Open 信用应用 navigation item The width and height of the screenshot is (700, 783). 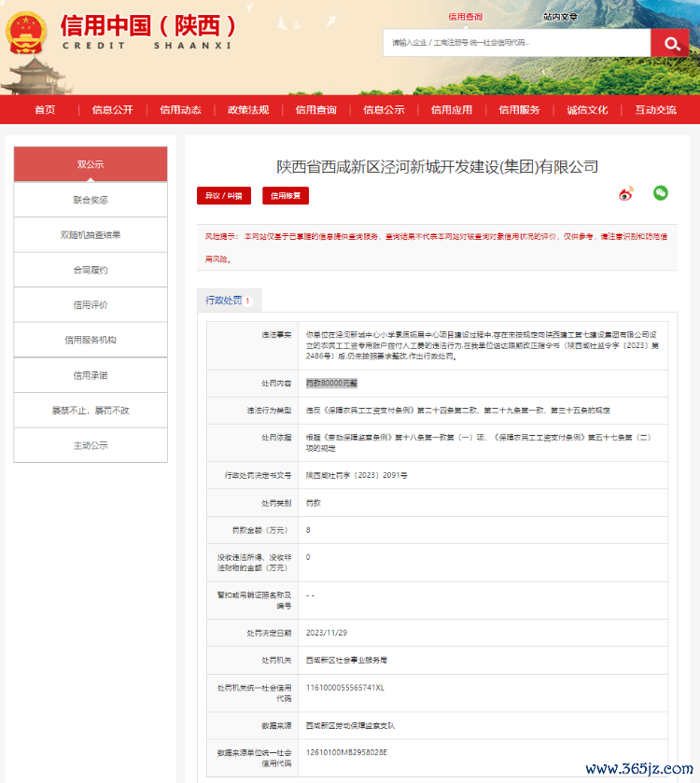coord(452,110)
